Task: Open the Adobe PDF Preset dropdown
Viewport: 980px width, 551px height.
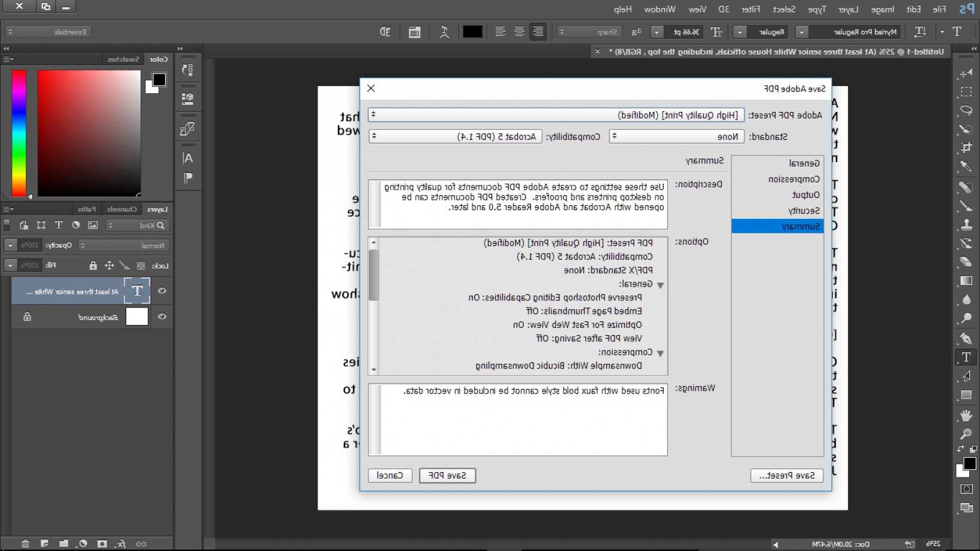Action: coord(556,114)
